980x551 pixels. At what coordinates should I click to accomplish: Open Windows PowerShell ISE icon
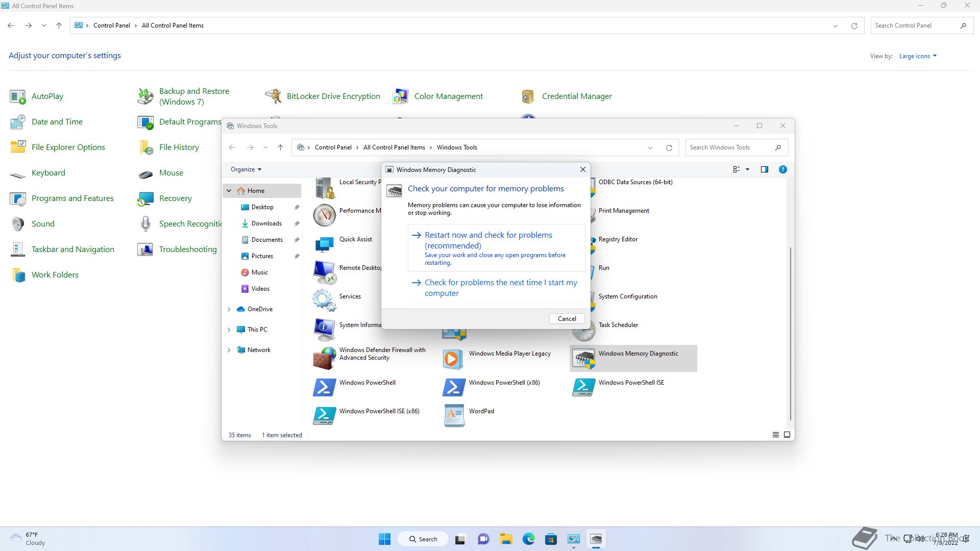pyautogui.click(x=583, y=387)
